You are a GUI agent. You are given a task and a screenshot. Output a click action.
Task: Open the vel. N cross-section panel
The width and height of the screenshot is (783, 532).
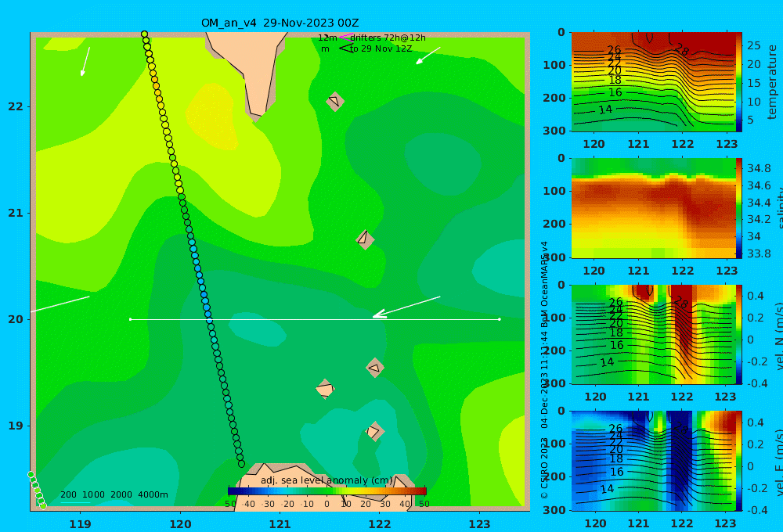(654, 334)
